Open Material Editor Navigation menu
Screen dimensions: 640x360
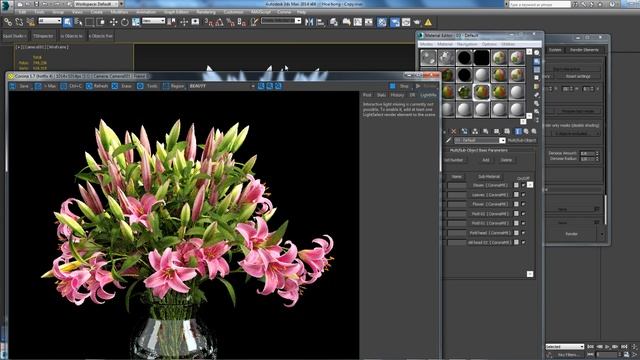[467, 44]
